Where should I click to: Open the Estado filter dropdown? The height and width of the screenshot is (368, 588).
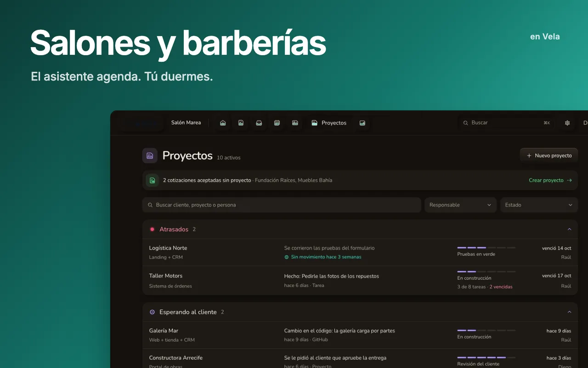click(539, 205)
